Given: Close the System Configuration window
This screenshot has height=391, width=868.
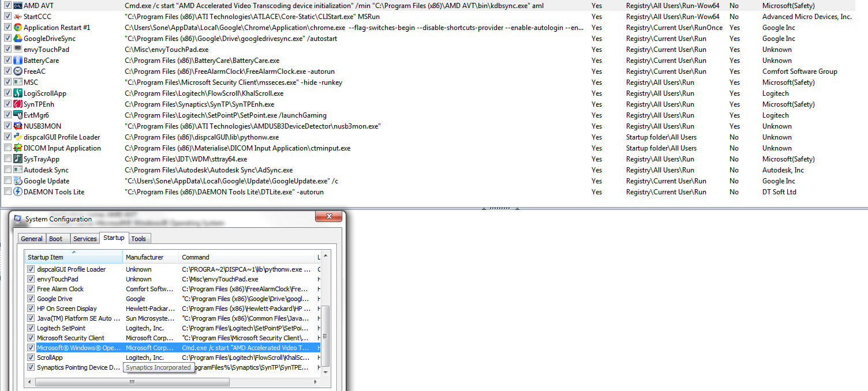Looking at the screenshot, I should 330,216.
